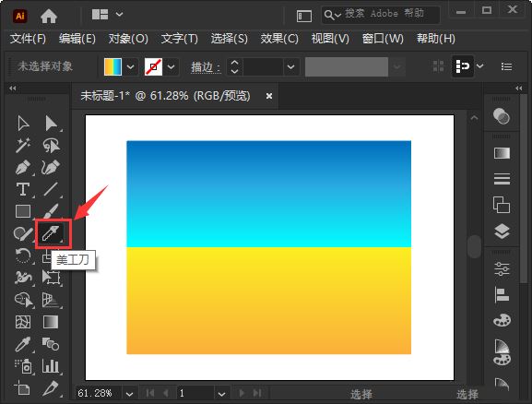This screenshot has width=532, height=404.
Task: Expand the fill color dropdown arrow
Action: 130,66
